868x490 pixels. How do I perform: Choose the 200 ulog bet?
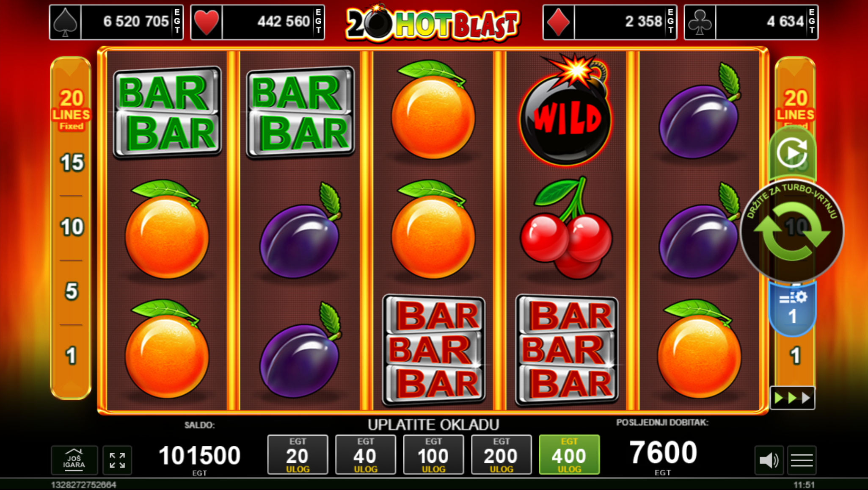tap(501, 455)
